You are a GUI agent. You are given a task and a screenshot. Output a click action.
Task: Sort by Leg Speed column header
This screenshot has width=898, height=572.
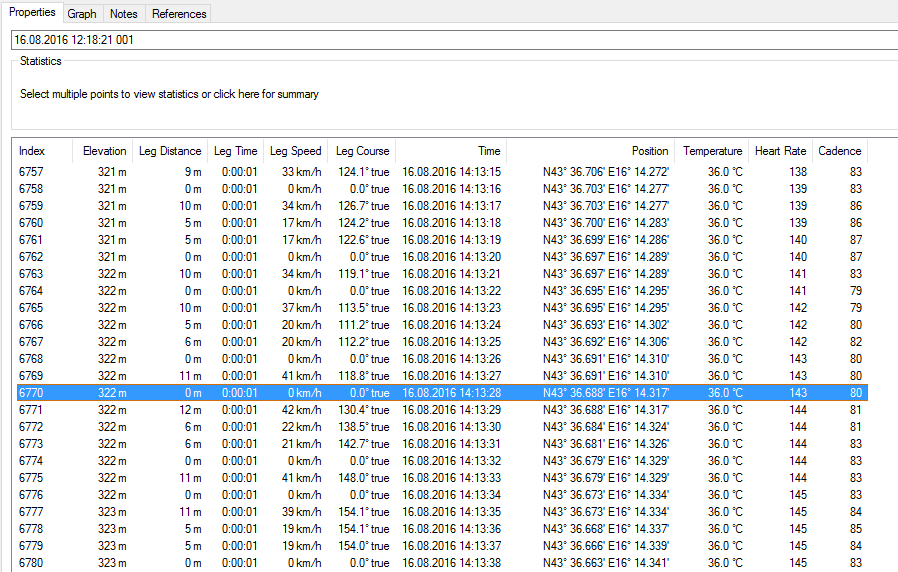pyautogui.click(x=295, y=151)
